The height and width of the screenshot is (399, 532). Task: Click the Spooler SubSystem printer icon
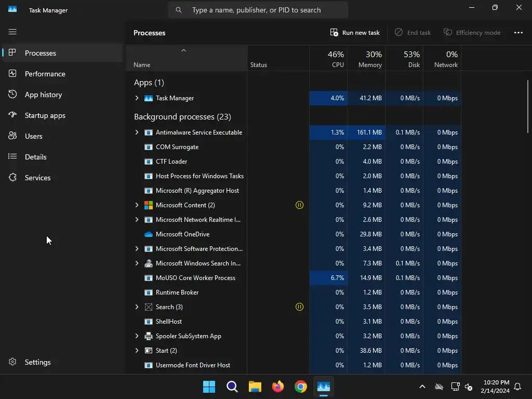(x=149, y=336)
